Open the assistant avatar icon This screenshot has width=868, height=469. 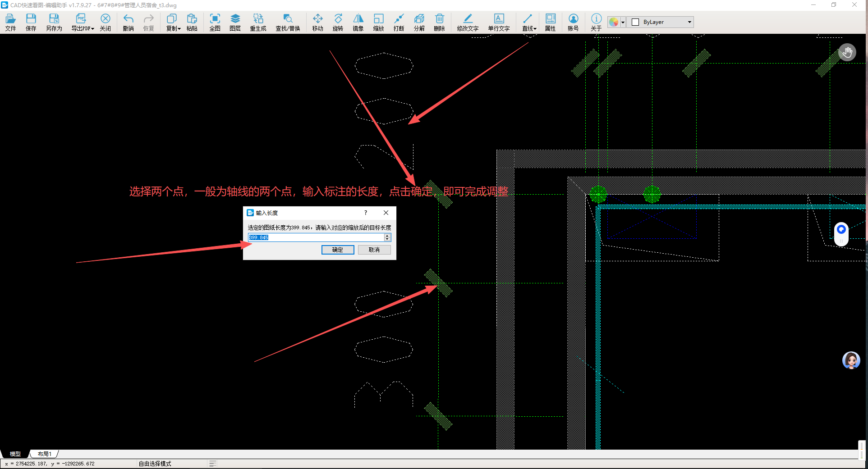(851, 360)
